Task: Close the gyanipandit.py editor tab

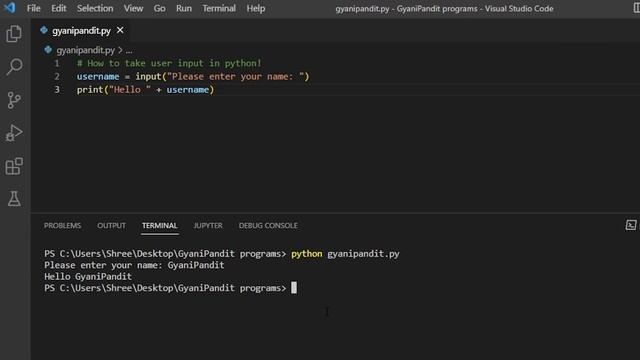Action: 120,30
